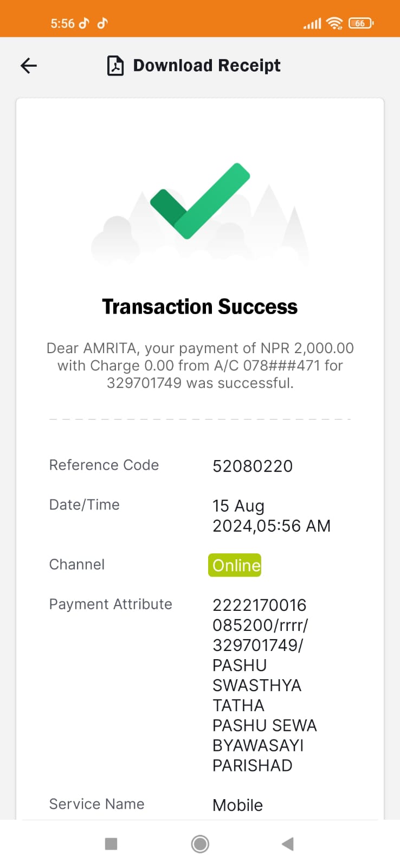
Task: Tap the Transaction Success heading
Action: (200, 307)
